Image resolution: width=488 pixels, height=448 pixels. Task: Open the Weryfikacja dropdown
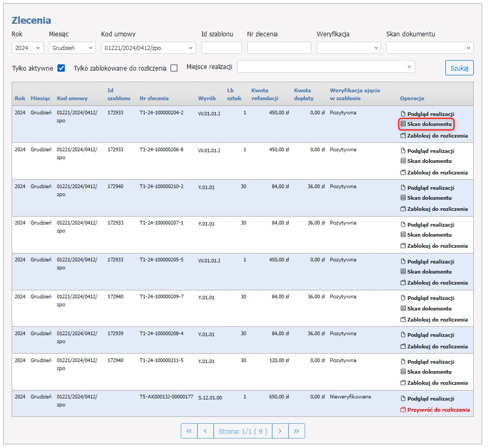(x=348, y=48)
